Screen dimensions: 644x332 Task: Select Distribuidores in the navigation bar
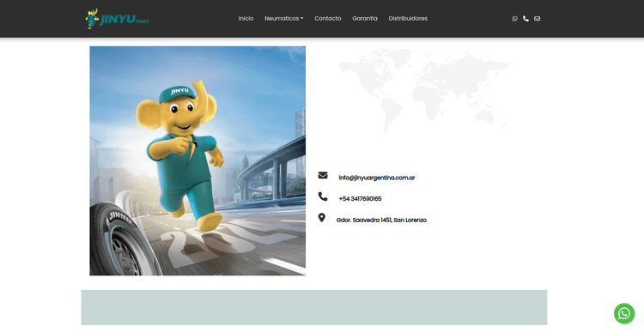tap(408, 19)
